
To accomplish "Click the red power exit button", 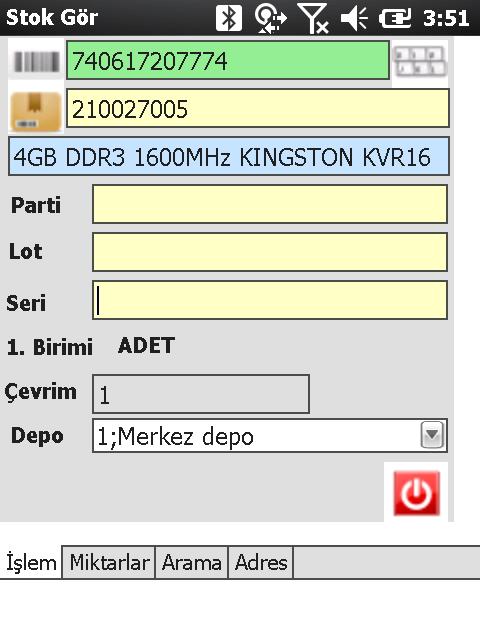I will [416, 493].
